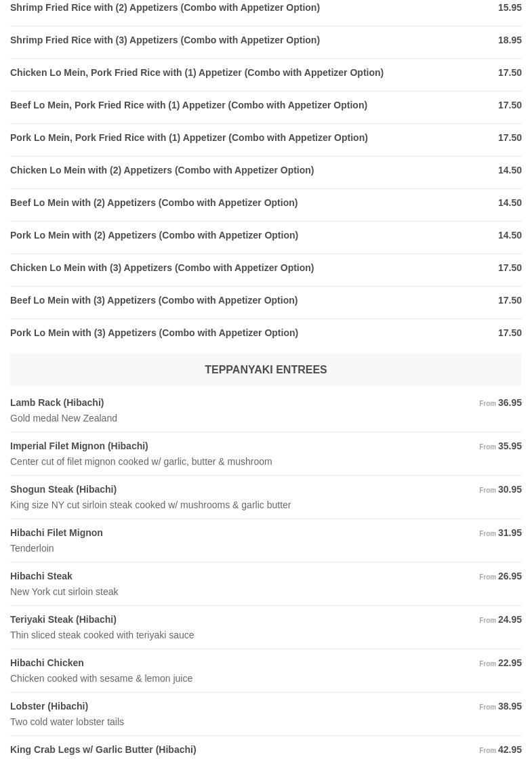Viewport: 532px width, 759px height.
Task: Click the Teppanyaki Entrees section header
Action: pyautogui.click(x=266, y=369)
